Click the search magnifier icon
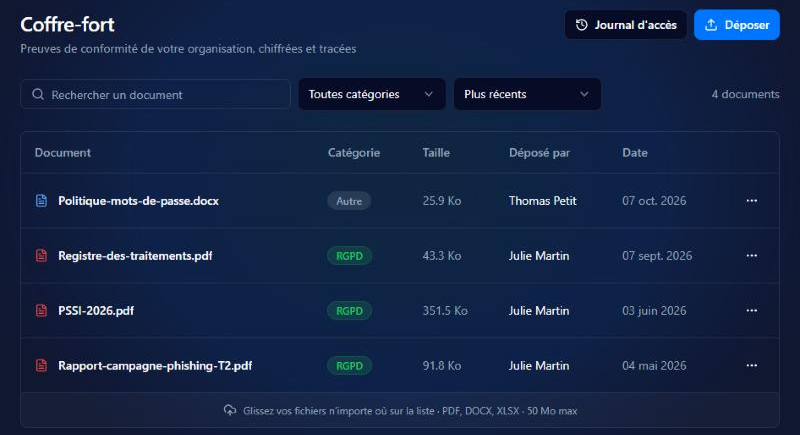The image size is (800, 435). point(38,94)
